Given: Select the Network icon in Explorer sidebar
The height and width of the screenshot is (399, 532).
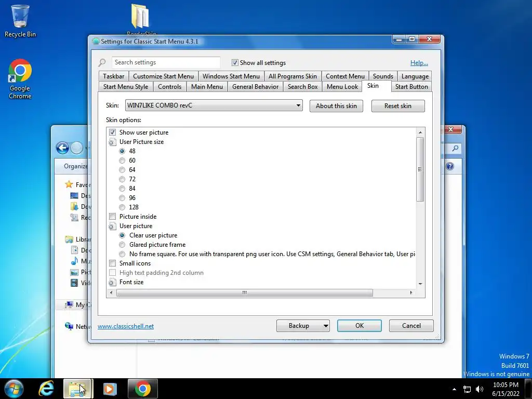Looking at the screenshot, I should [x=69, y=326].
